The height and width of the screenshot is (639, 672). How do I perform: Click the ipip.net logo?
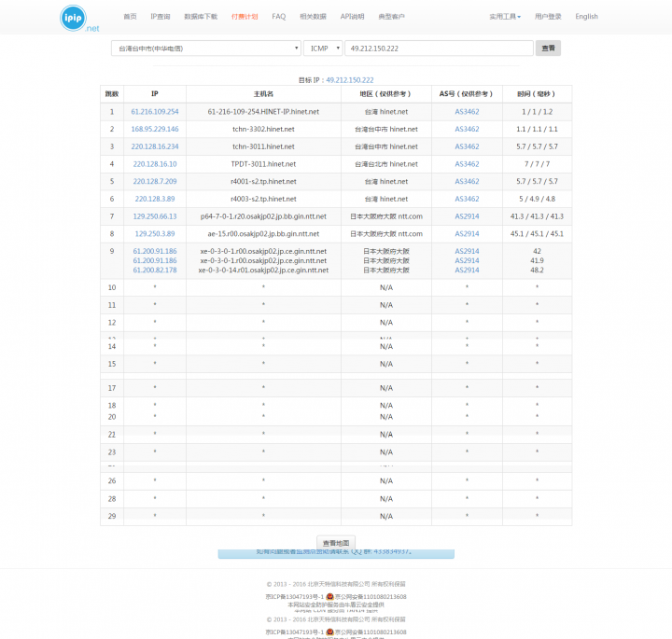click(x=79, y=19)
